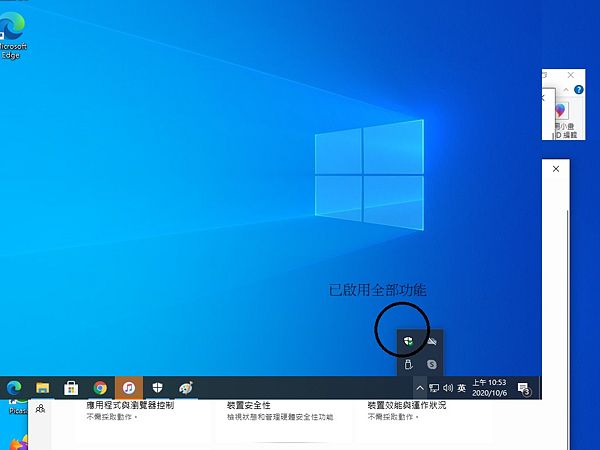Click the safely remove USB hardware icon
The width and height of the screenshot is (600, 450).
click(408, 364)
